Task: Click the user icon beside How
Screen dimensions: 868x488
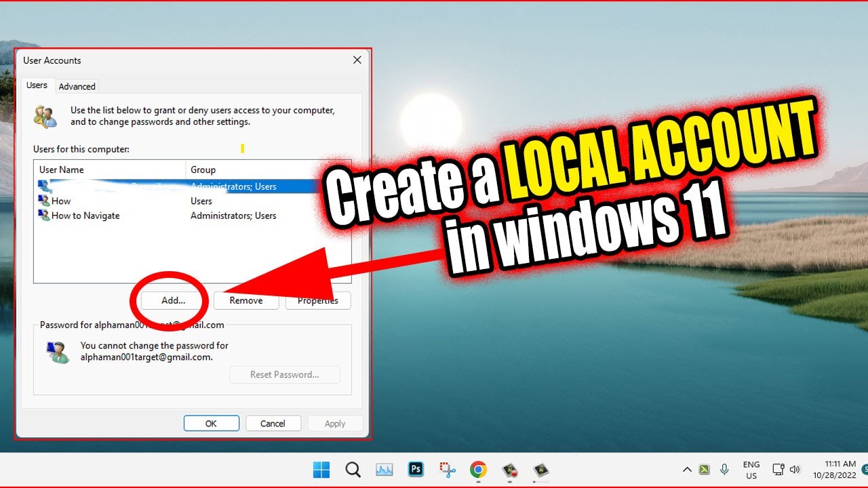Action: 44,201
